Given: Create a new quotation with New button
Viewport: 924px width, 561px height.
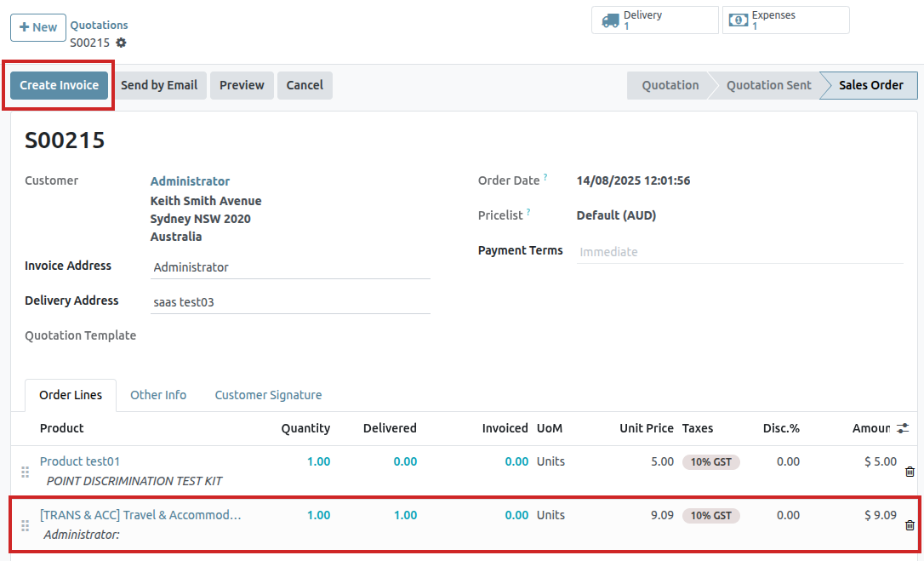Looking at the screenshot, I should pos(38,27).
